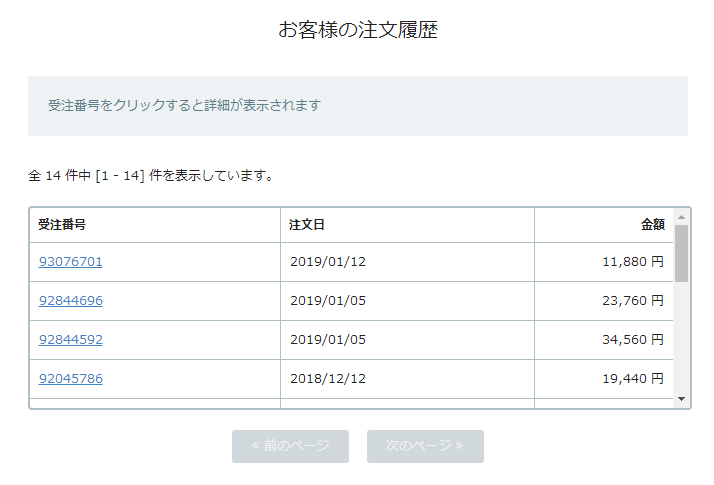Click the お客様の注文履歴 page heading

pos(358,30)
